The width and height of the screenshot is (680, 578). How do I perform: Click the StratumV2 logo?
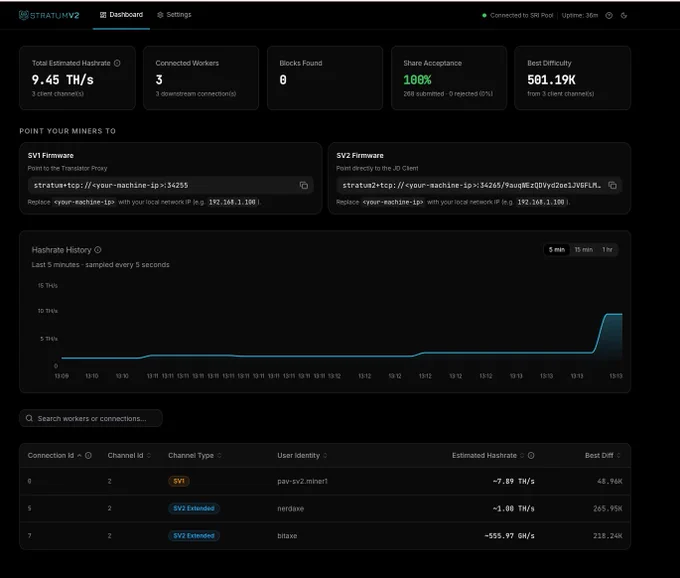49,15
